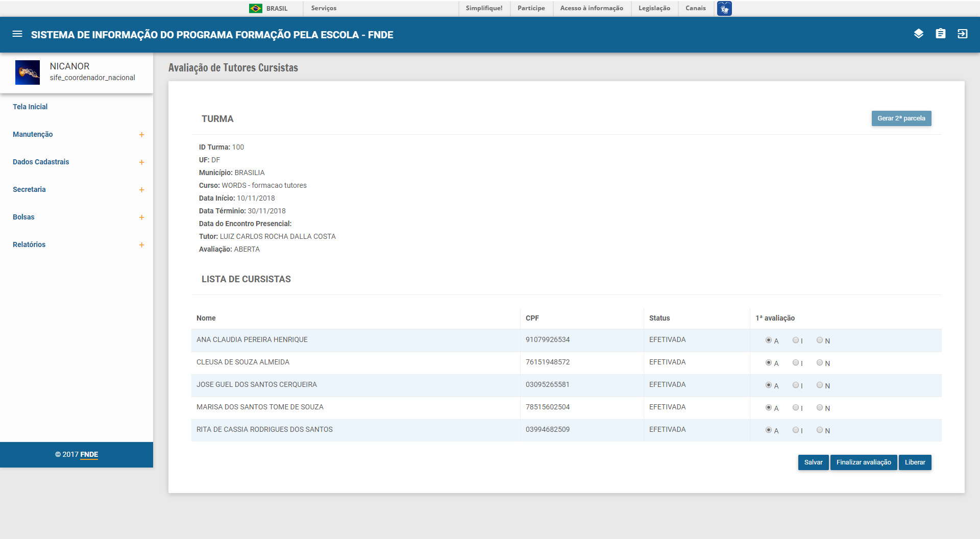Expand the Relatórios plus icon
This screenshot has height=539, width=980.
(141, 245)
